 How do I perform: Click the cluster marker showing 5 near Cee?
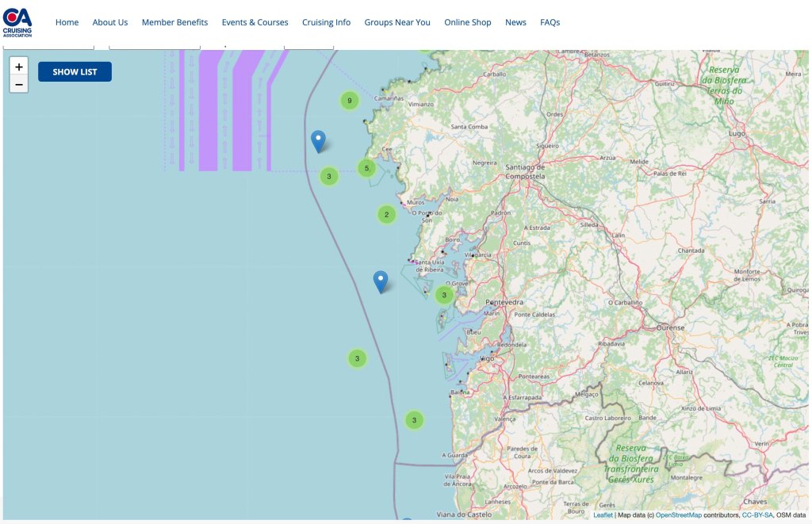coord(366,168)
